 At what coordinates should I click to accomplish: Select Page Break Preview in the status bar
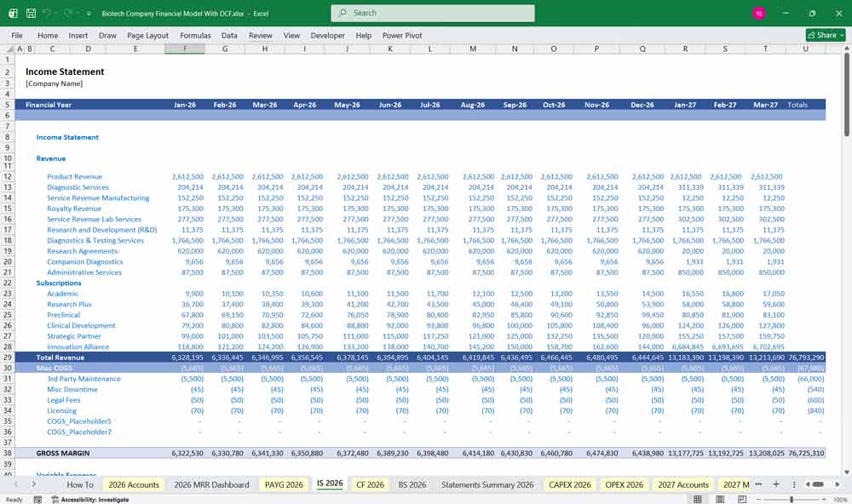click(x=742, y=498)
